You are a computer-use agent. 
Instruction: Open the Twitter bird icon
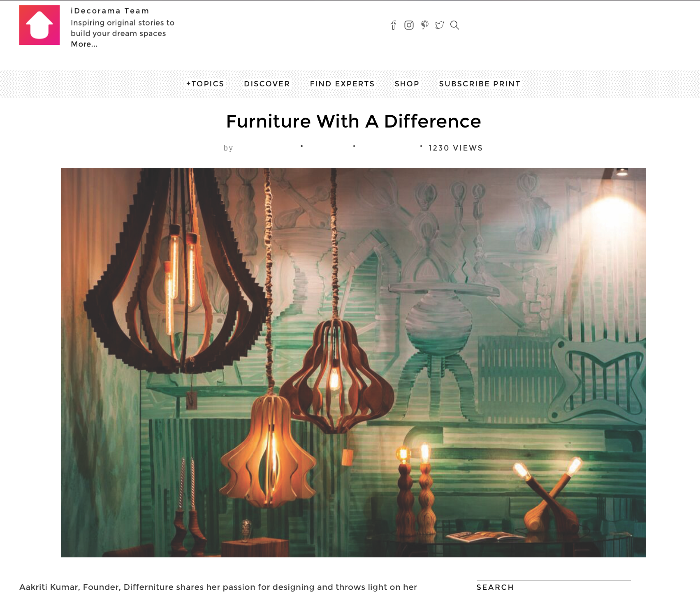point(440,25)
